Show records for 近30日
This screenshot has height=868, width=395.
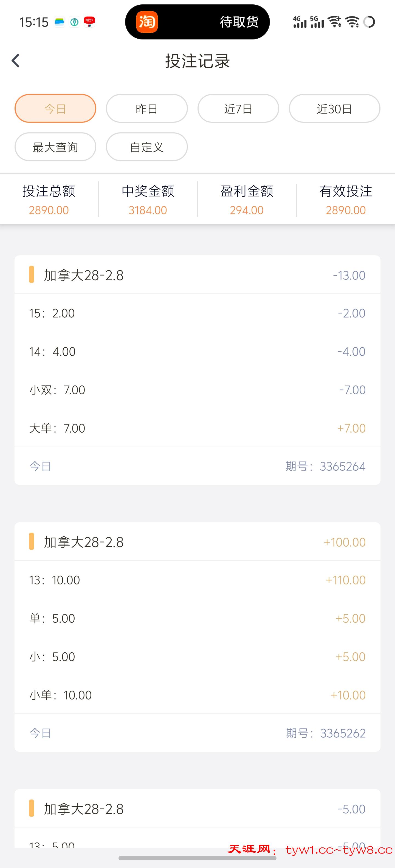tap(334, 108)
